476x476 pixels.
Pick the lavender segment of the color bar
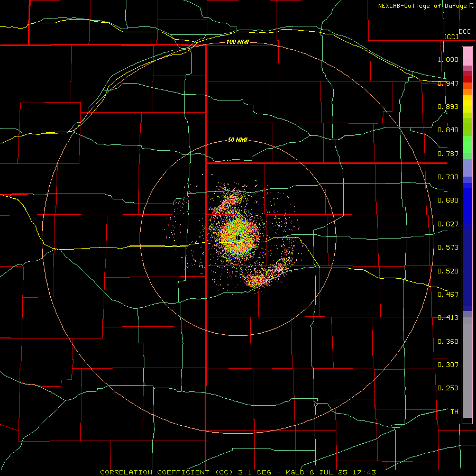467,168
